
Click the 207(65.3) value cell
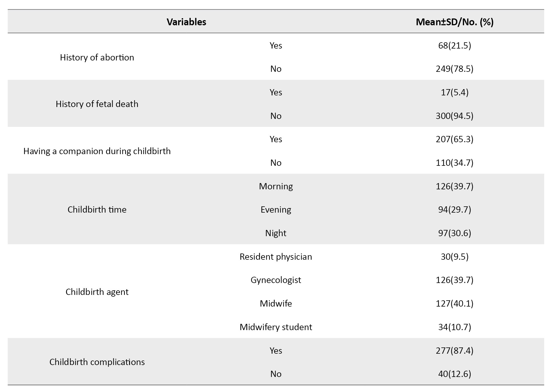click(x=454, y=139)
